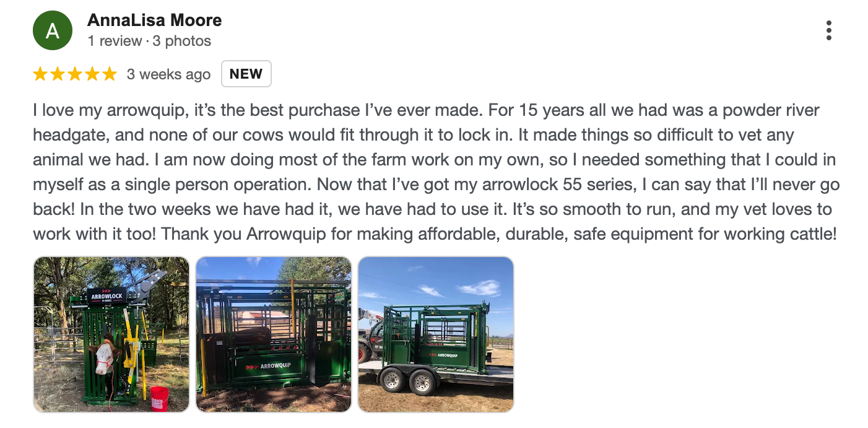Click the green "A" profile avatar
This screenshot has height=428, width=868.
(x=53, y=30)
